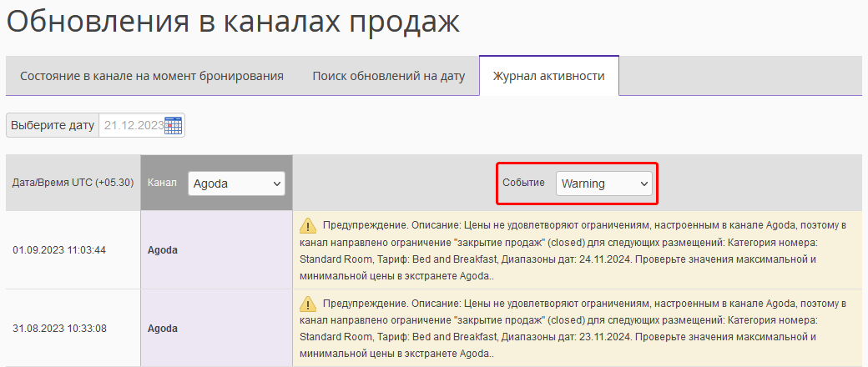Image resolution: width=868 pixels, height=367 pixels.
Task: Open the Событие dropdown showing Warning
Action: (x=604, y=183)
